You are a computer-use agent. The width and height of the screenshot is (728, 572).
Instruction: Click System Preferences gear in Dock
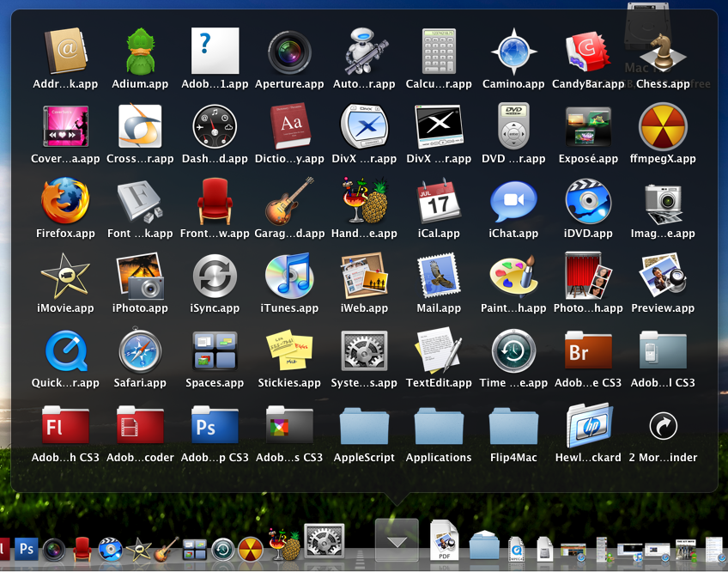tap(324, 542)
